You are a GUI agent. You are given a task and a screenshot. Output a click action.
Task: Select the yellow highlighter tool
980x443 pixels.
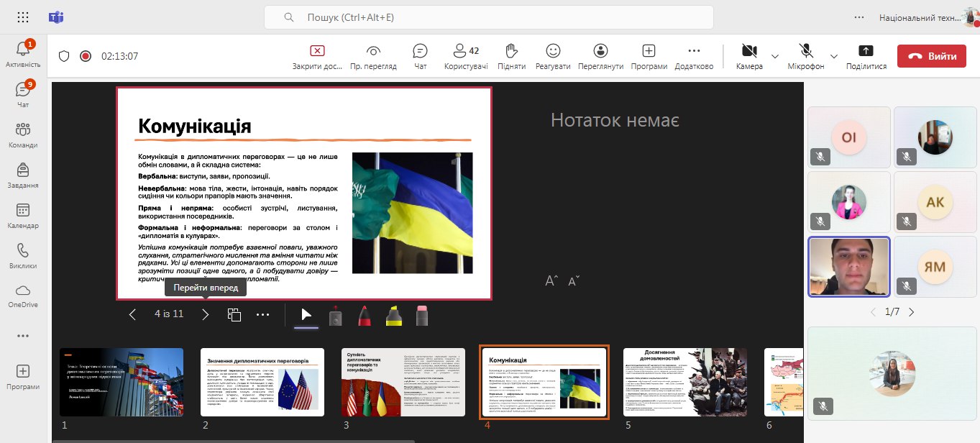coord(393,315)
